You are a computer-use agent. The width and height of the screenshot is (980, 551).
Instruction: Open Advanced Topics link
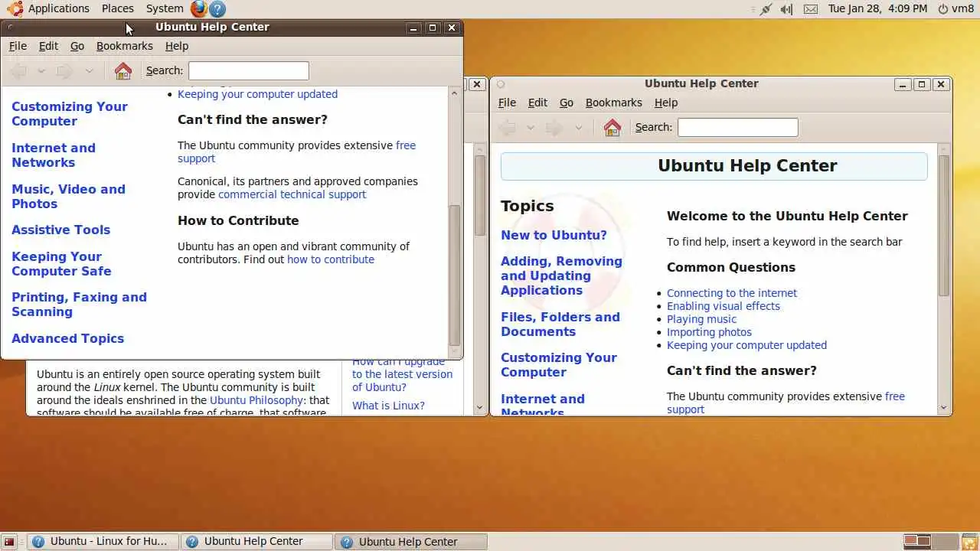point(67,338)
